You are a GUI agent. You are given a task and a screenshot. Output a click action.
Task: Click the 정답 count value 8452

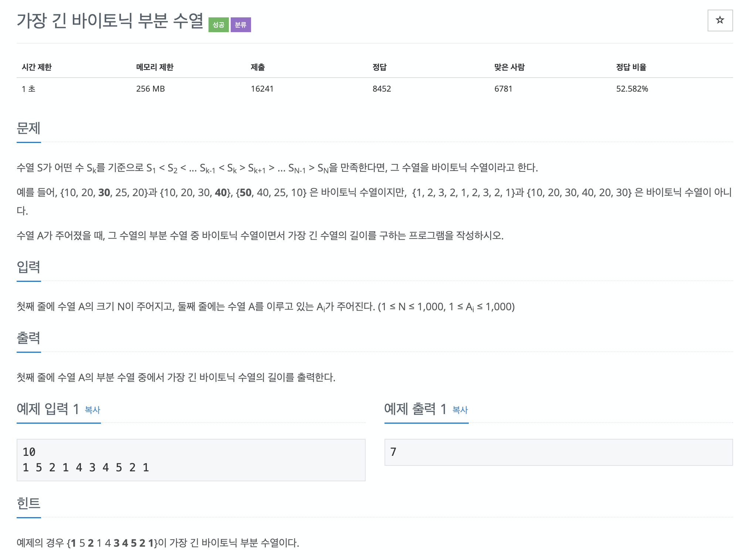click(x=382, y=89)
